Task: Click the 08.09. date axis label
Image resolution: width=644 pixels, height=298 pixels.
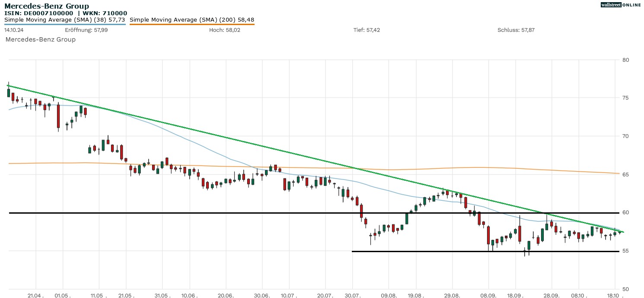Action: 488,296
